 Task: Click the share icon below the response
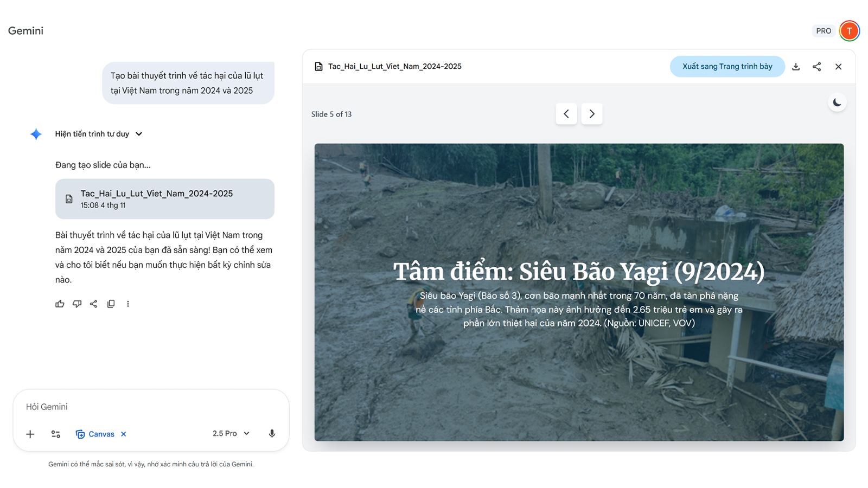coord(94,304)
